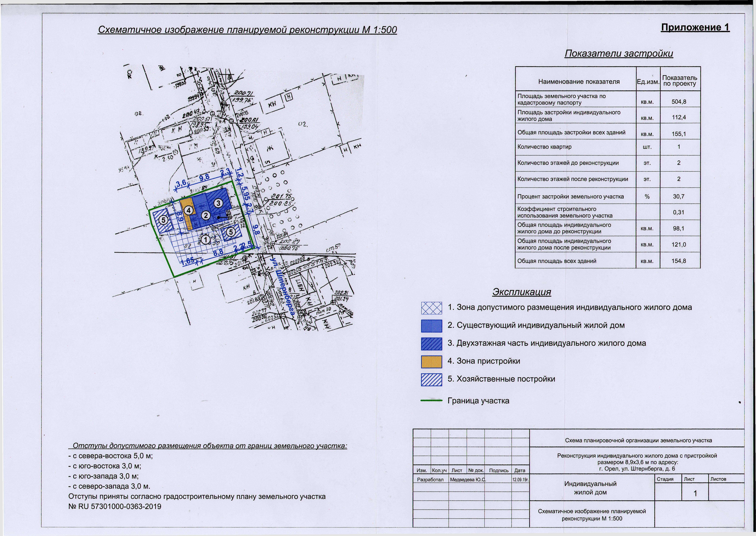This screenshot has height=536, width=756.
Task: Click the value 154,8 in the table
Action: point(679,261)
